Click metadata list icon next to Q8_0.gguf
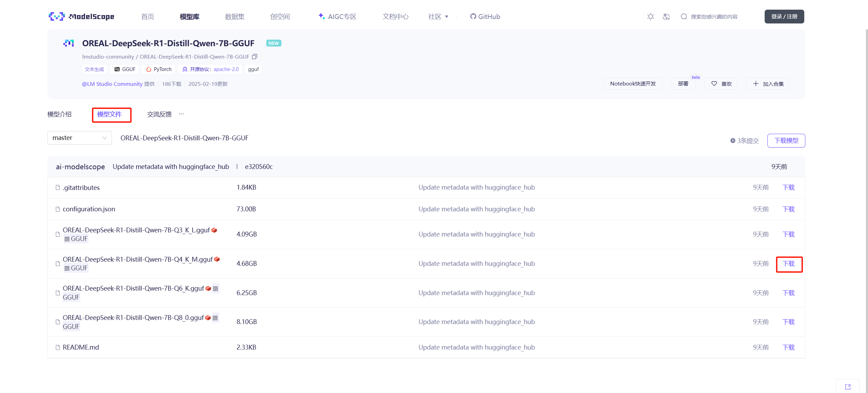 [x=215, y=318]
